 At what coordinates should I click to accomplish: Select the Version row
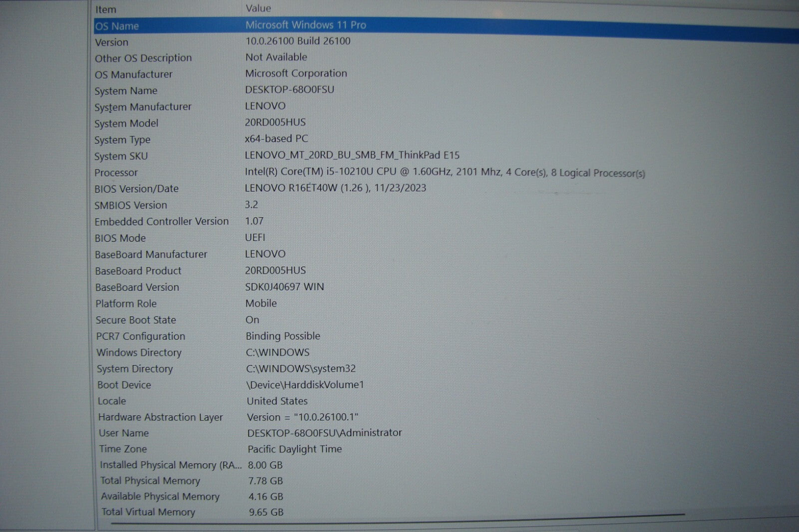coord(112,42)
